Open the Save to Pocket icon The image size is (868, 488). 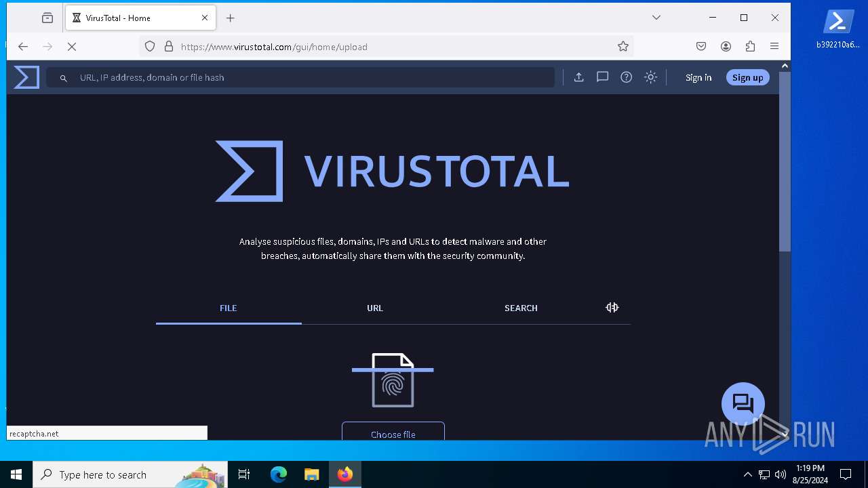[x=701, y=46]
